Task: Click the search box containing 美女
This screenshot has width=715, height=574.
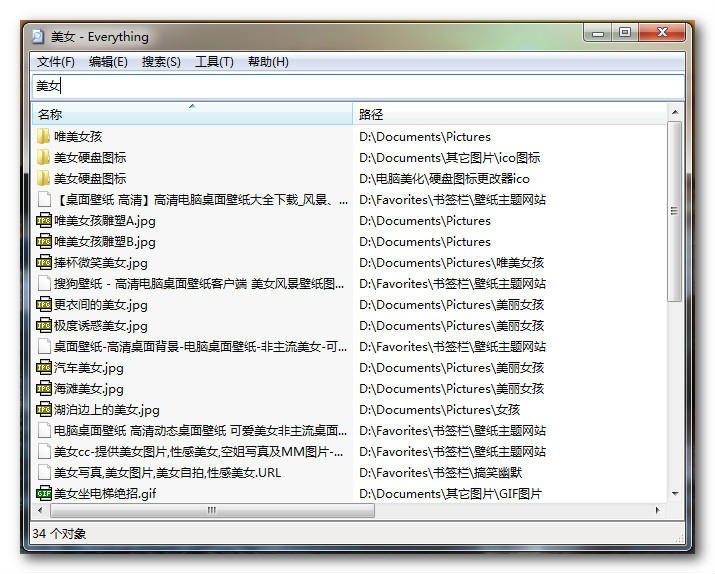Action: pos(358,86)
